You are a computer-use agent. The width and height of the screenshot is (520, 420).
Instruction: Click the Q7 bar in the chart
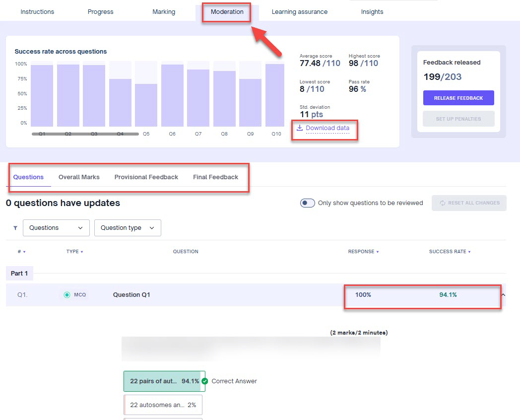point(198,98)
